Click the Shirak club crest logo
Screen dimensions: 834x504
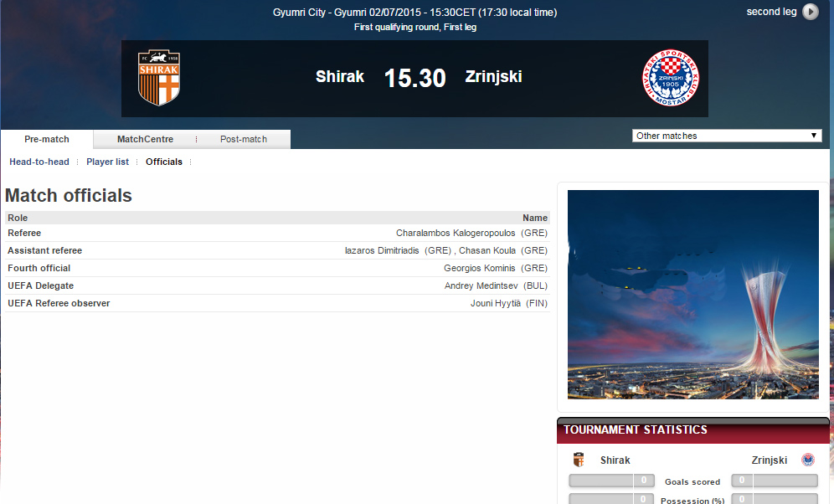coord(159,78)
